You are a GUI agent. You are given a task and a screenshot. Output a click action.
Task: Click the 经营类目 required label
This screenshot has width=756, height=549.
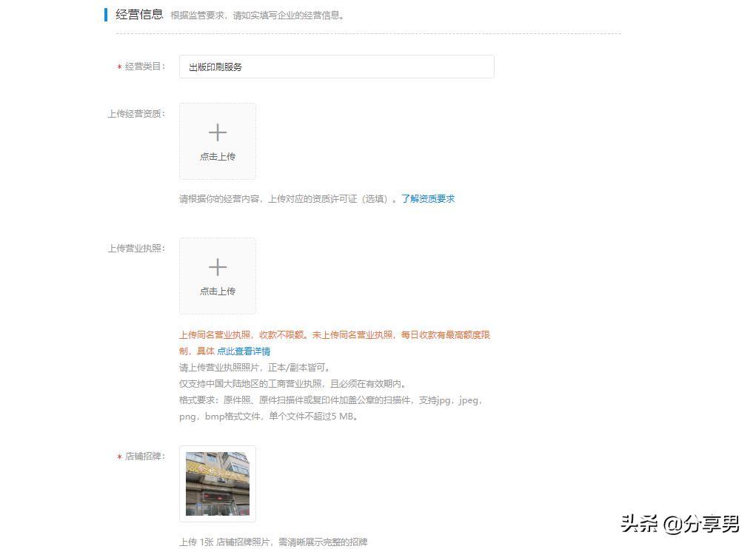141,67
